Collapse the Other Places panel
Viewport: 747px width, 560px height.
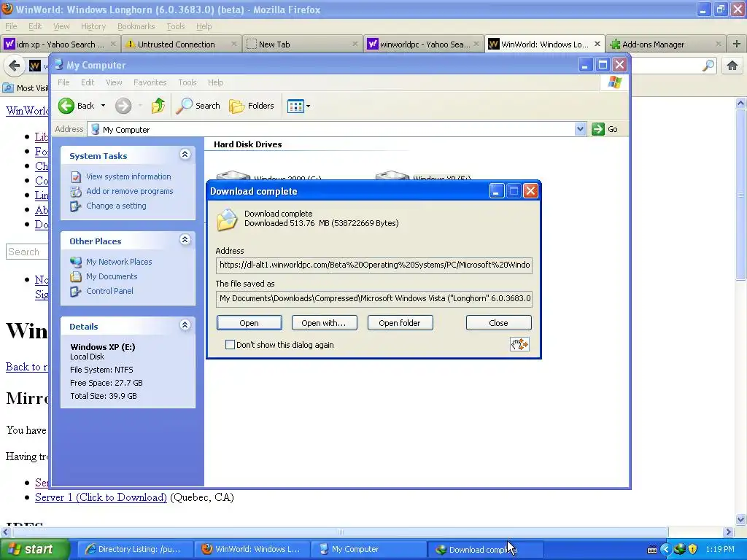(x=185, y=239)
